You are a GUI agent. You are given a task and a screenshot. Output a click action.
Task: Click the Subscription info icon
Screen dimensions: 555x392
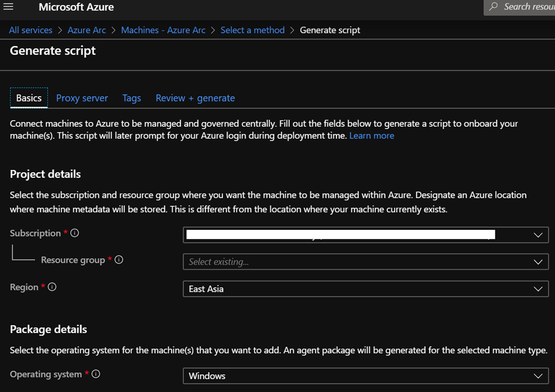tap(75, 233)
